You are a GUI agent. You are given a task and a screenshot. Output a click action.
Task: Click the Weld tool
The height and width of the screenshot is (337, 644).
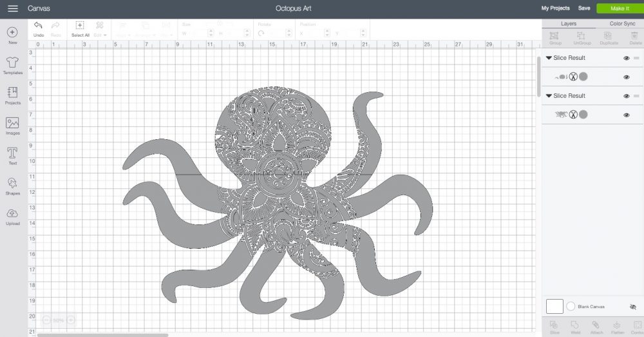(x=575, y=325)
